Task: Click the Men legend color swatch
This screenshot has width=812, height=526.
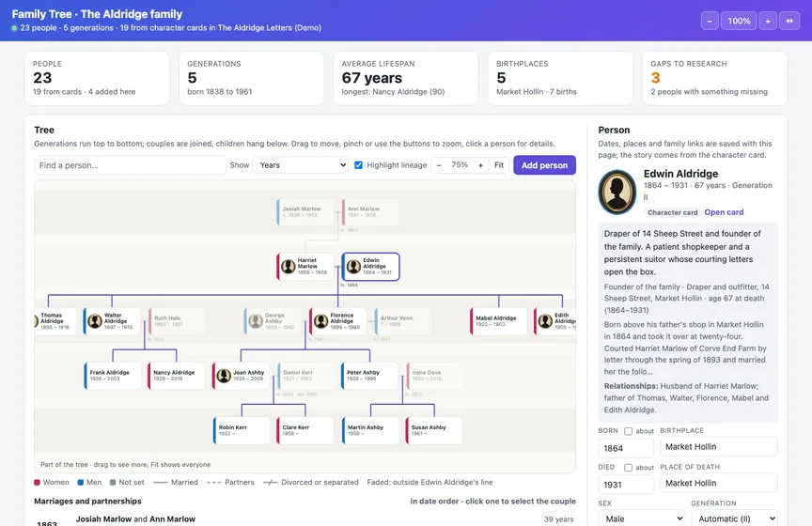Action: coord(81,483)
